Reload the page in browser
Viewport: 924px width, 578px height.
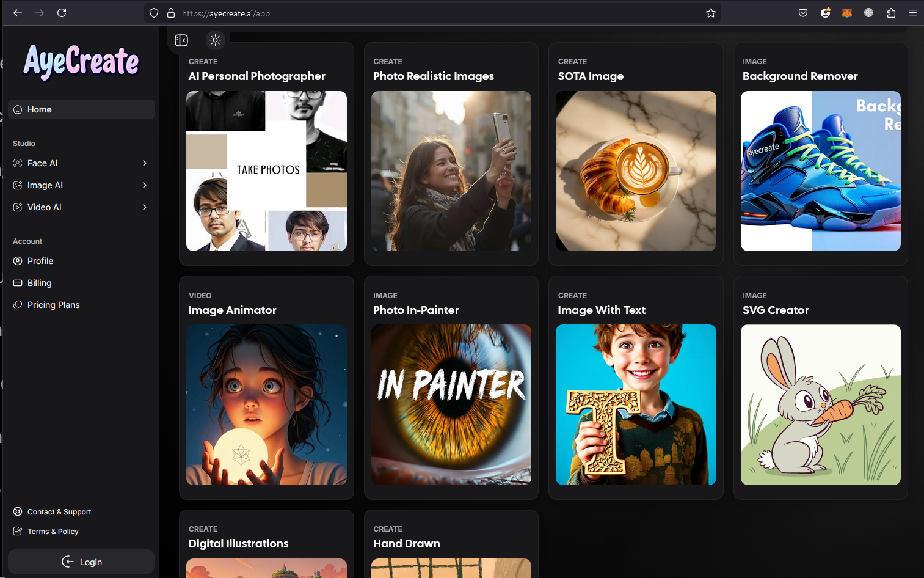[62, 13]
